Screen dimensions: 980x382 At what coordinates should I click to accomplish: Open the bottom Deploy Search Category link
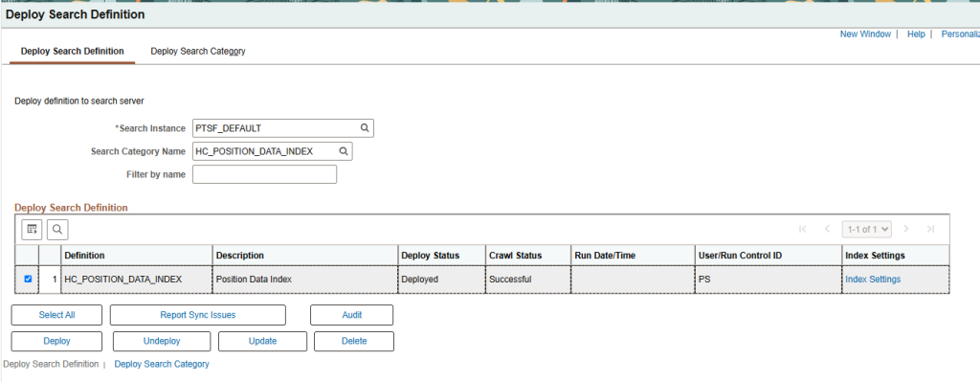point(162,364)
